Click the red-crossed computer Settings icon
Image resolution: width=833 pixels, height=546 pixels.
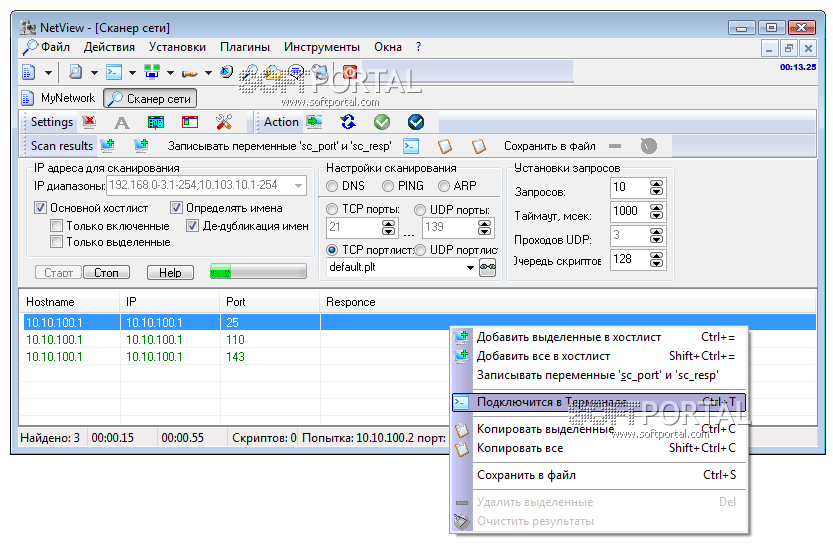90,122
